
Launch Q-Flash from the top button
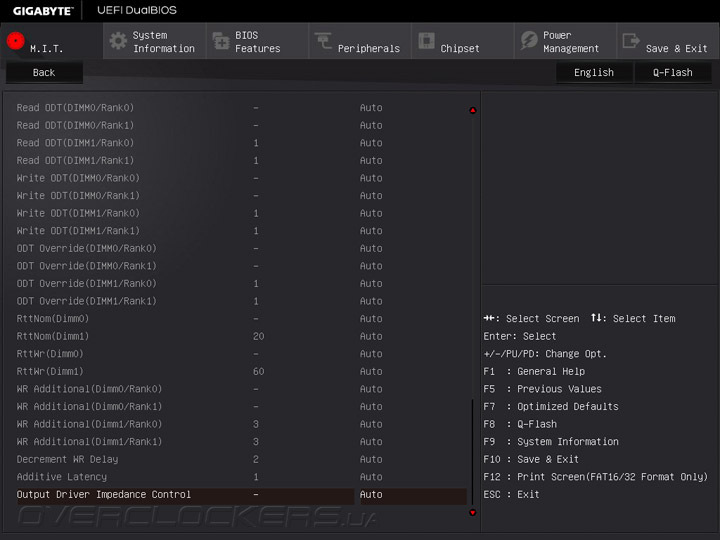pyautogui.click(x=673, y=73)
